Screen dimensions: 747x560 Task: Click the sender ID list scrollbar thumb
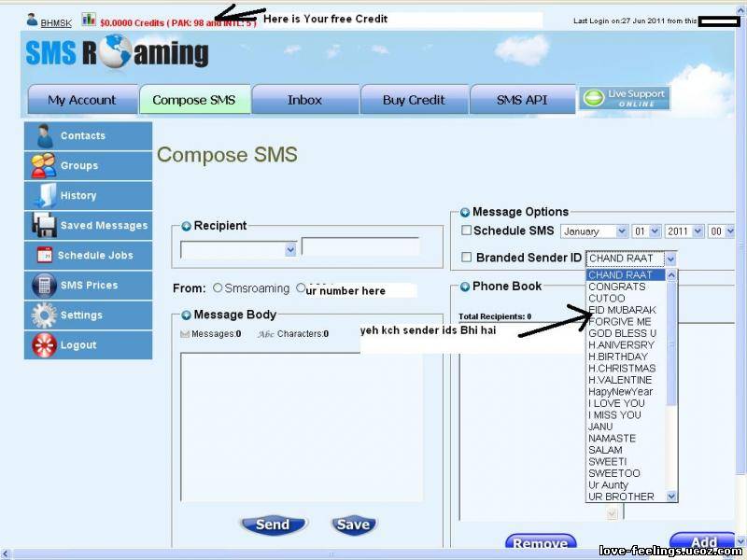[671, 343]
